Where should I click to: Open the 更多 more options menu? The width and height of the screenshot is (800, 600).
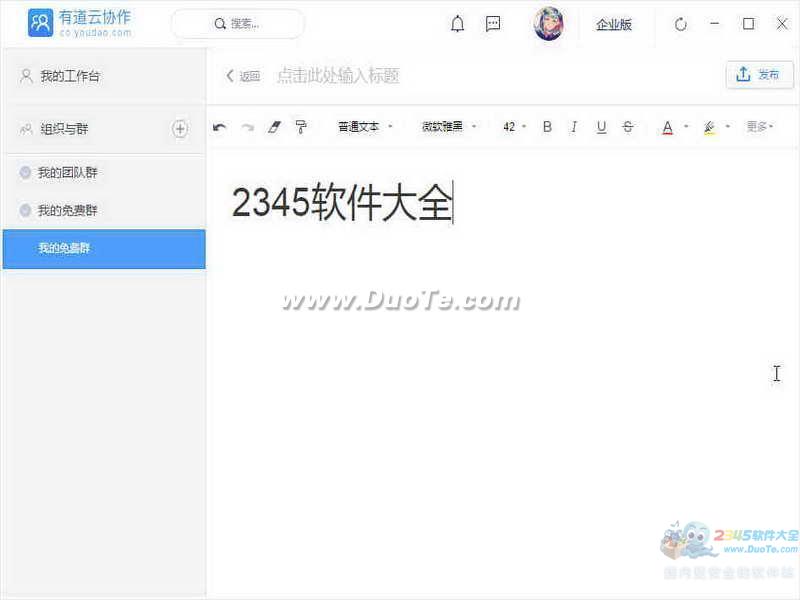pos(760,126)
